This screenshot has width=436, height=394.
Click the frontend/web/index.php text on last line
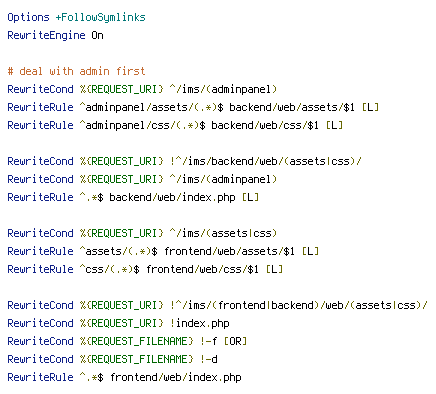(x=176, y=377)
